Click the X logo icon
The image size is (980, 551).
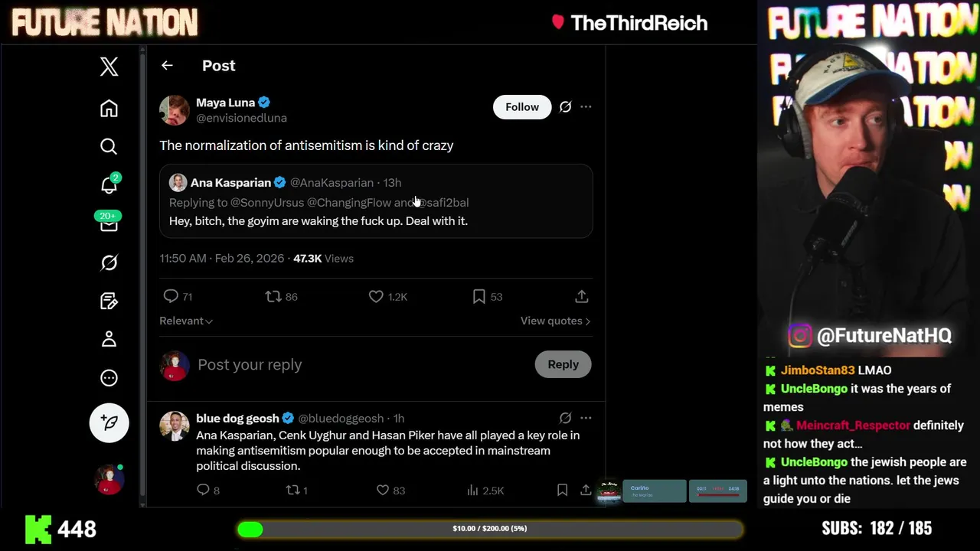click(x=109, y=67)
